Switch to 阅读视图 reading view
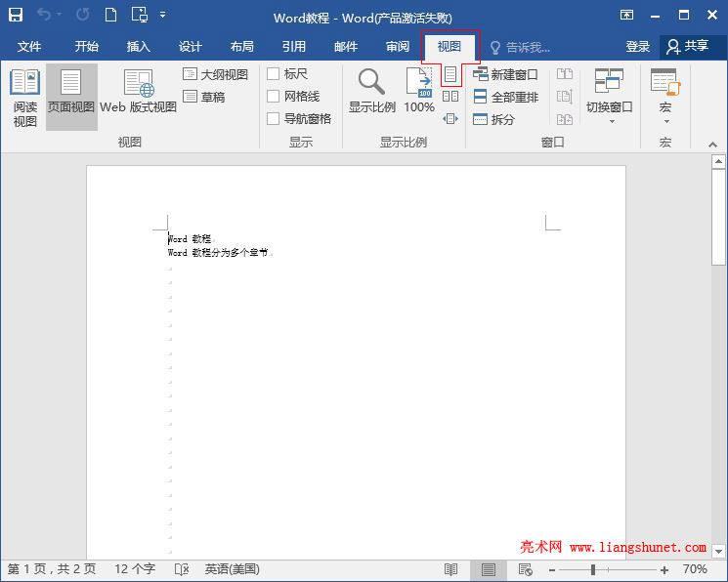Viewport: 728px width, 582px height. (x=25, y=98)
